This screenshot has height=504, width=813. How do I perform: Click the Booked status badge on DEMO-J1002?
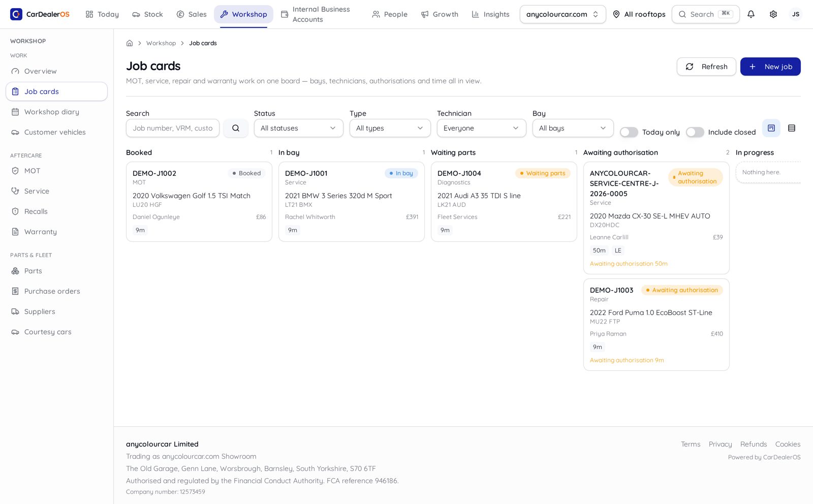click(246, 173)
